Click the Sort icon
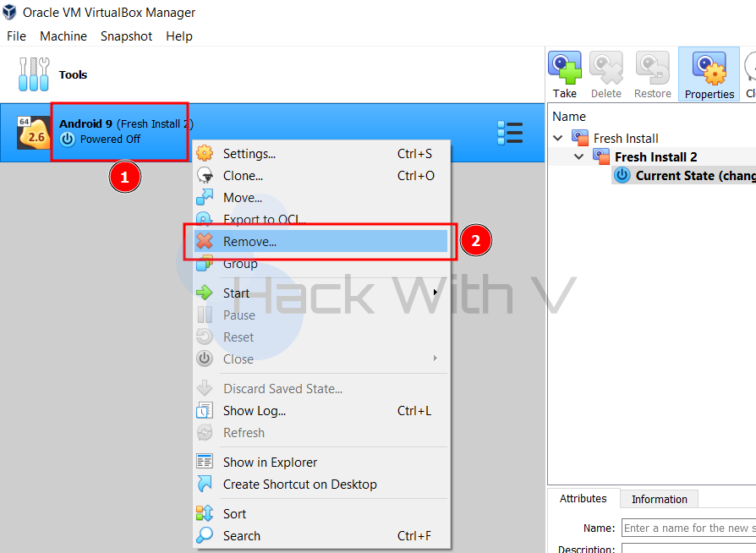Viewport: 756px width, 553px height. pos(205,513)
